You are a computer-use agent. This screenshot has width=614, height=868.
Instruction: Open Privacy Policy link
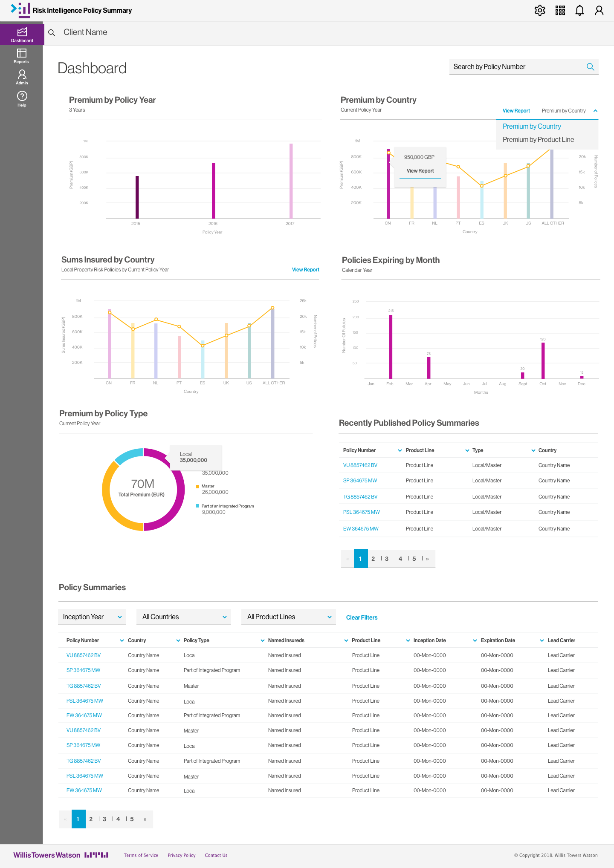point(182,855)
